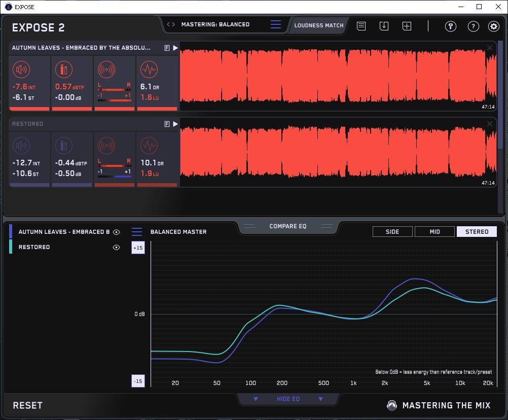Open settings via the gear icon
The width and height of the screenshot is (508, 420).
493,26
